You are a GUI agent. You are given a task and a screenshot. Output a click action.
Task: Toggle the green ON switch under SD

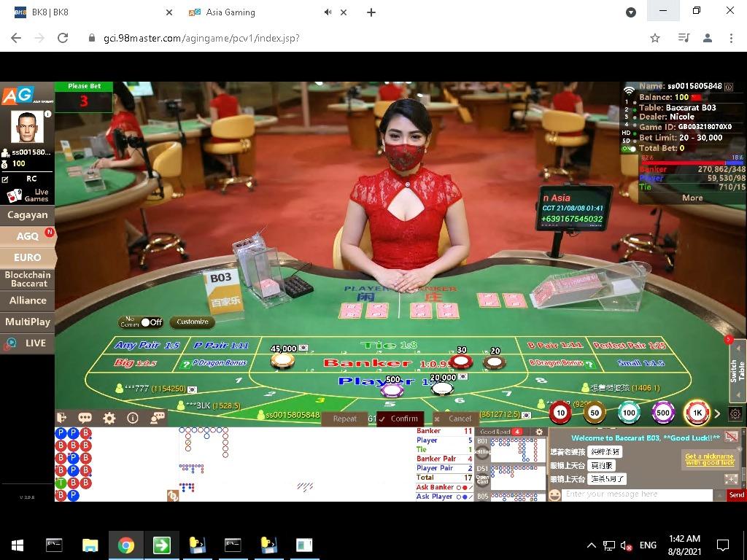629,149
